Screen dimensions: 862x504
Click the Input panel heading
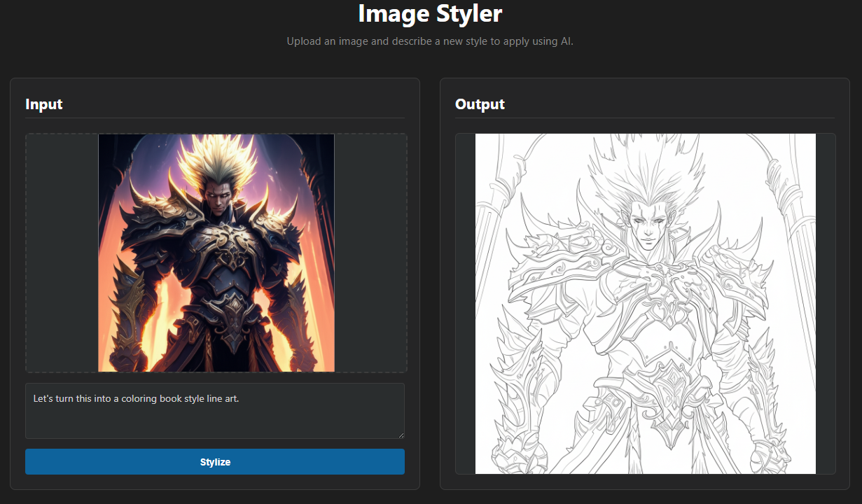tap(44, 104)
